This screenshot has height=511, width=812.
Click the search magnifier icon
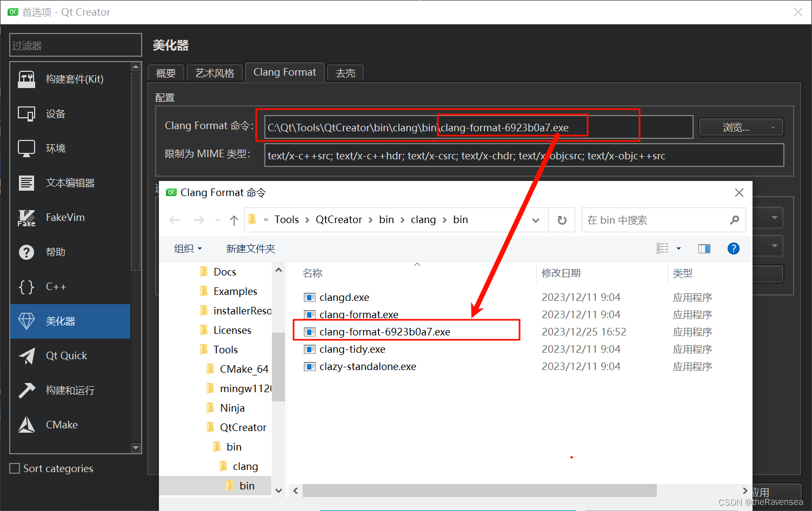[x=734, y=220]
